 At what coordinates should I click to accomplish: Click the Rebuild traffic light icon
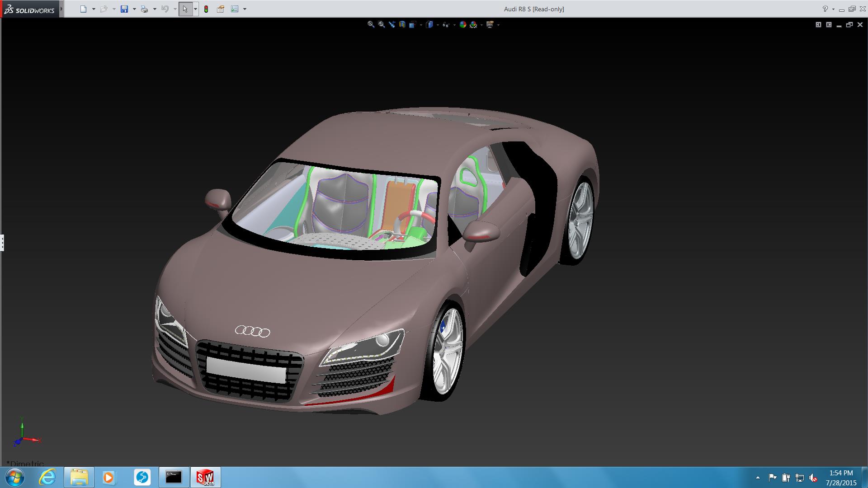pos(206,9)
